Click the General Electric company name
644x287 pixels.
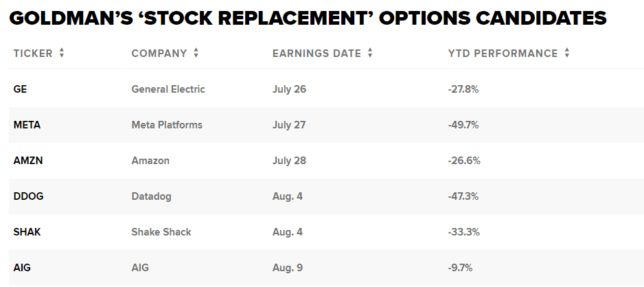[168, 89]
